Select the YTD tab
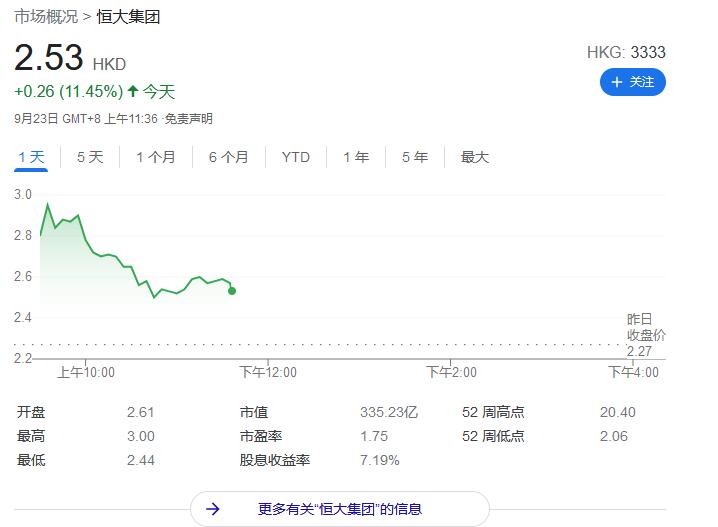The width and height of the screenshot is (718, 527). 296,157
